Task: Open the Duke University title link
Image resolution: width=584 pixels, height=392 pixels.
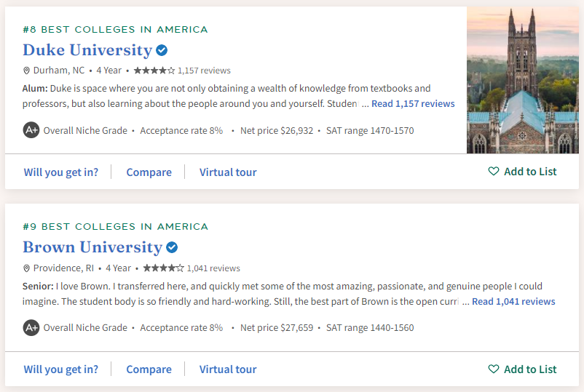Action: (x=87, y=50)
